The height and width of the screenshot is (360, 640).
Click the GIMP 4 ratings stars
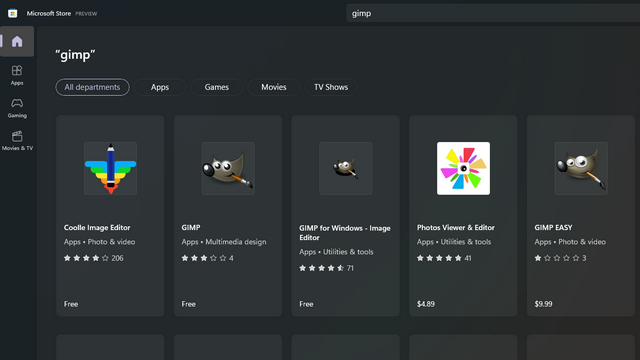tap(207, 258)
